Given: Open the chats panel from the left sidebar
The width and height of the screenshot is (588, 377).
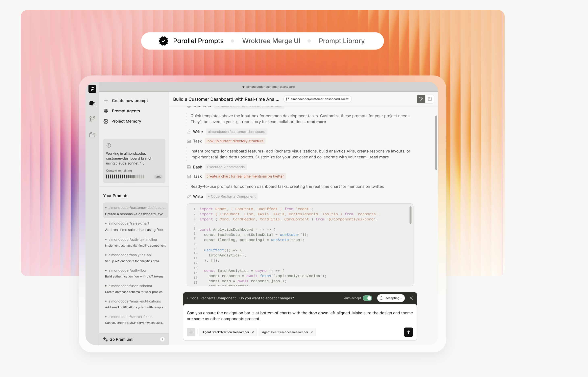Looking at the screenshot, I should pos(92,103).
